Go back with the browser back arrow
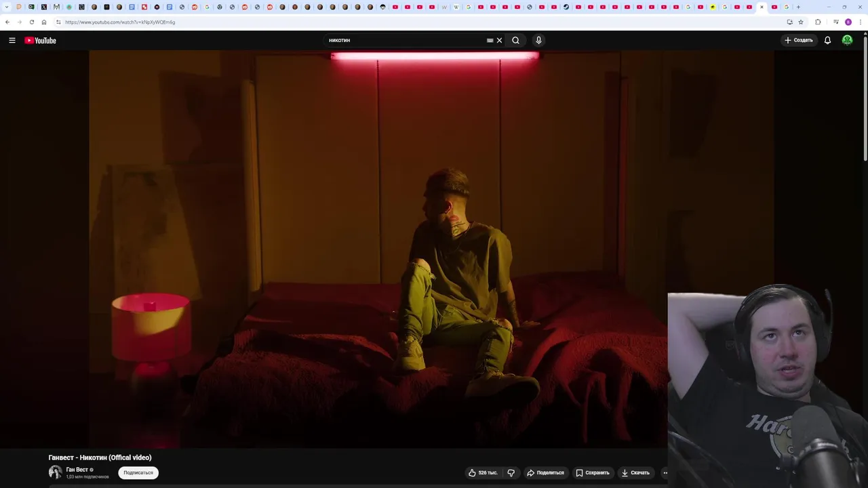The height and width of the screenshot is (488, 868). tap(7, 22)
